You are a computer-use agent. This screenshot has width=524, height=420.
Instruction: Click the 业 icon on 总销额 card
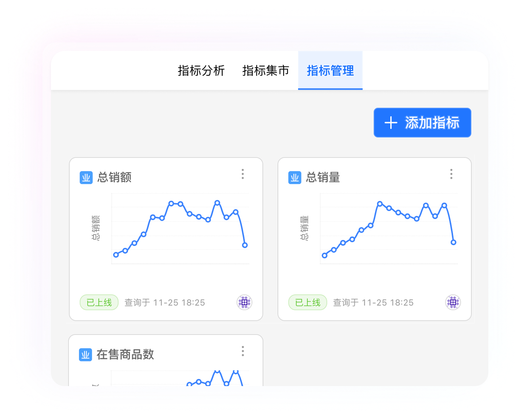pos(85,177)
